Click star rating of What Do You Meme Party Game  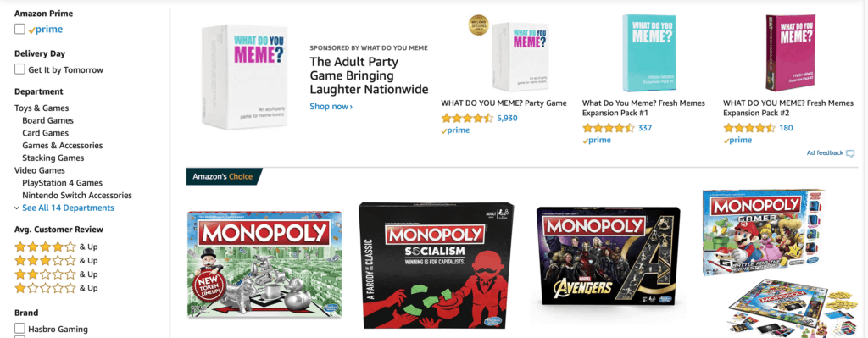click(x=467, y=118)
